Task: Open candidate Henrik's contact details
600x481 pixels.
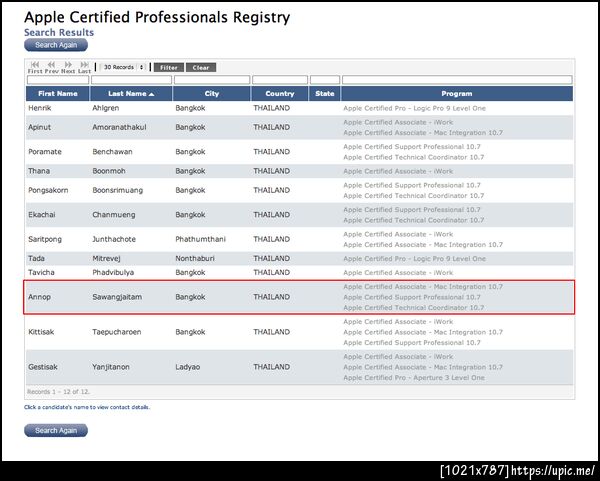Action: point(39,108)
